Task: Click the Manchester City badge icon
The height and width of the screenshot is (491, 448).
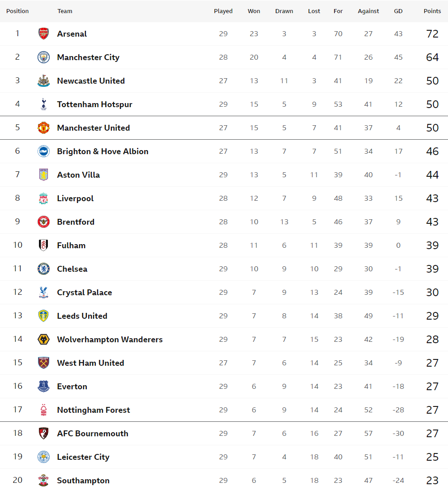Action: click(43, 57)
